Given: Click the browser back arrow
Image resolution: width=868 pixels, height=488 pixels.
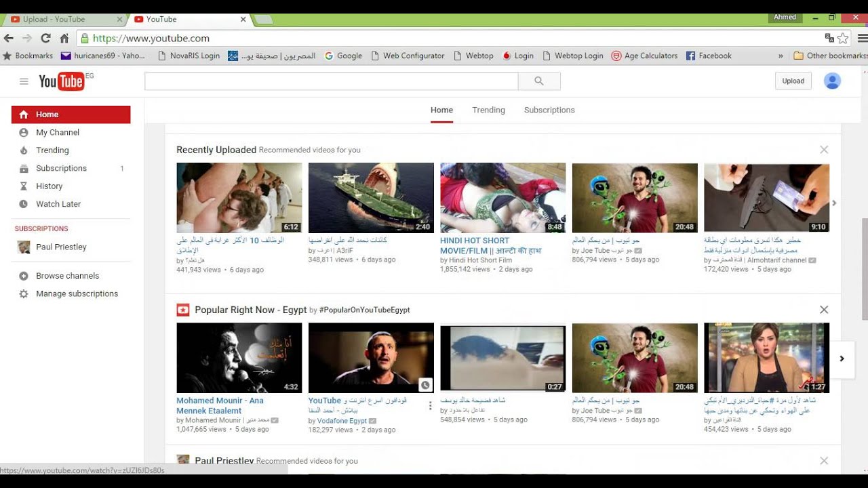Looking at the screenshot, I should [x=9, y=39].
